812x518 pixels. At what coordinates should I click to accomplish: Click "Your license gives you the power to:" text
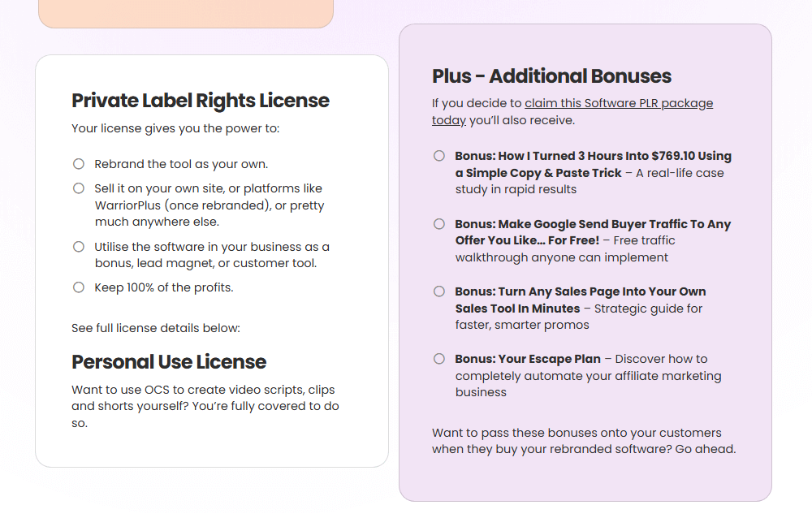click(x=175, y=128)
